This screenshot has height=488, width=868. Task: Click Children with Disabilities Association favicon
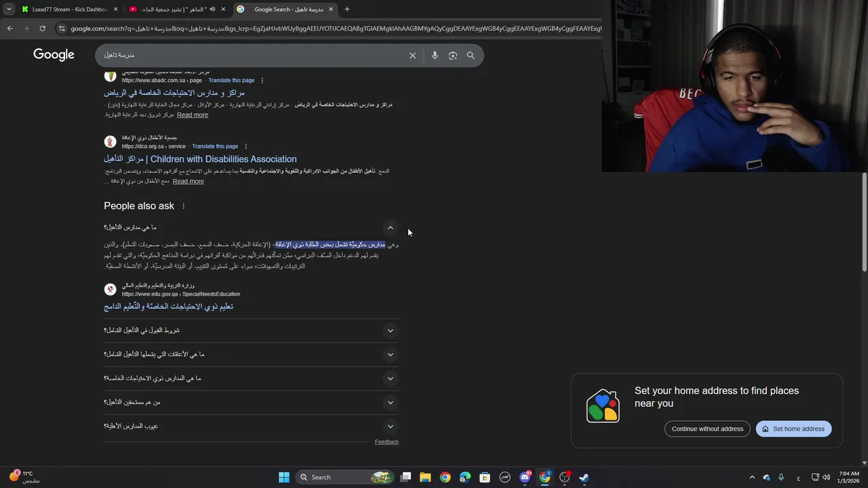[110, 142]
